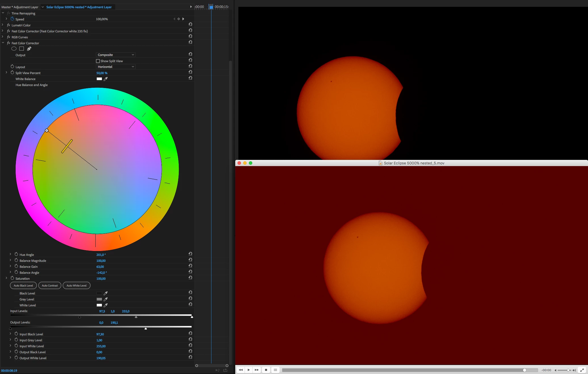Select the rectangle mask tool
Image resolution: width=588 pixels, height=374 pixels.
(x=22, y=49)
